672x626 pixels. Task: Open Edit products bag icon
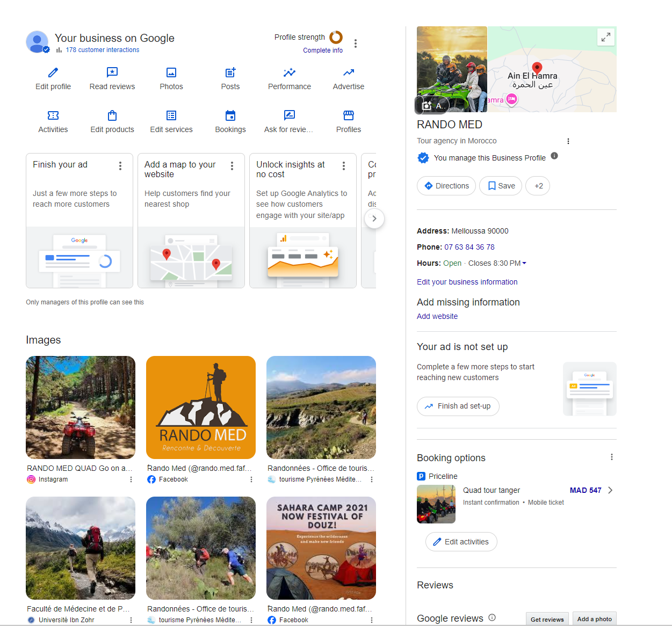tap(112, 115)
